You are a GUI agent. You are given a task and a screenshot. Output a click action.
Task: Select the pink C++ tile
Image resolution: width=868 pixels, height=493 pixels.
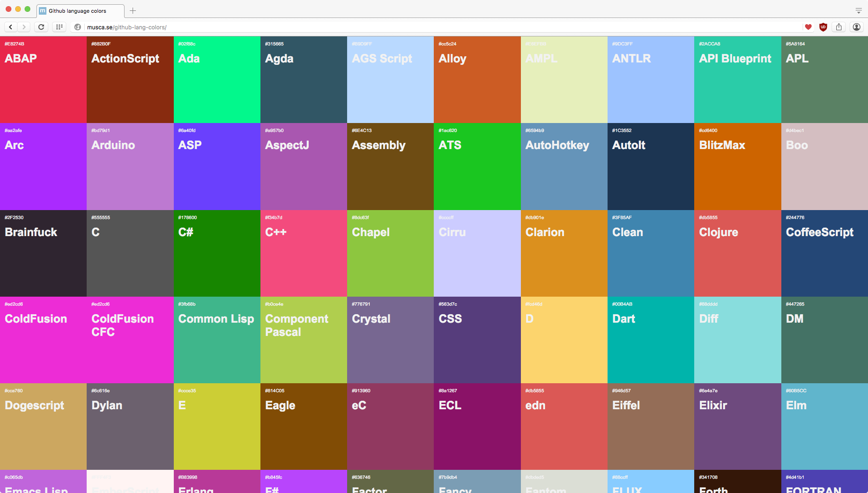point(304,253)
